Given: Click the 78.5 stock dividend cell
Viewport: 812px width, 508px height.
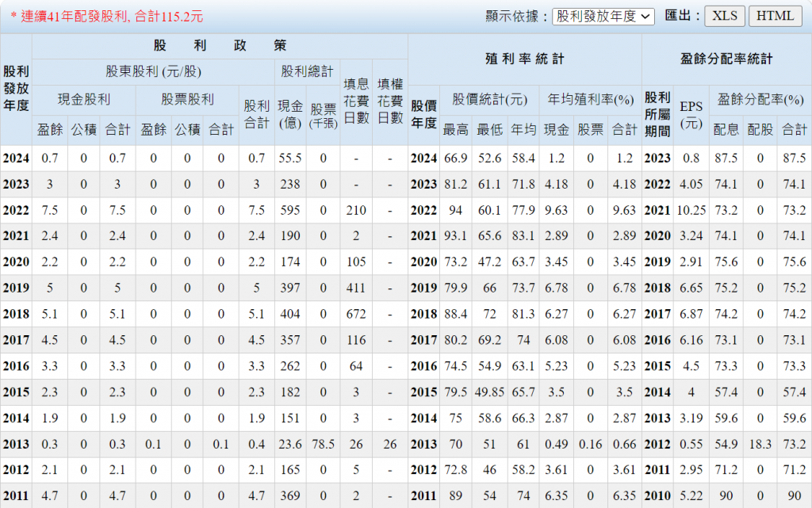Looking at the screenshot, I should click(x=323, y=445).
